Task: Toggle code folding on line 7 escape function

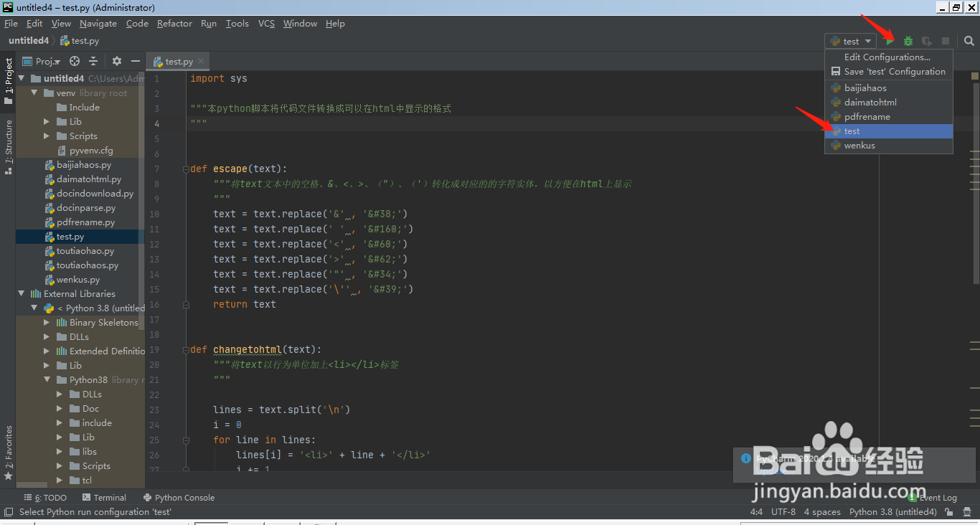Action: coord(185,169)
